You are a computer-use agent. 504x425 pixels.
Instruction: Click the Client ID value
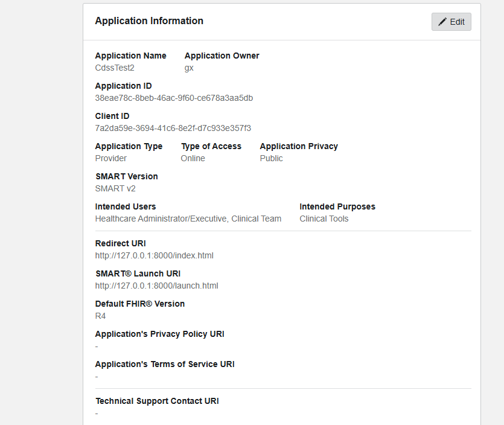pos(173,128)
